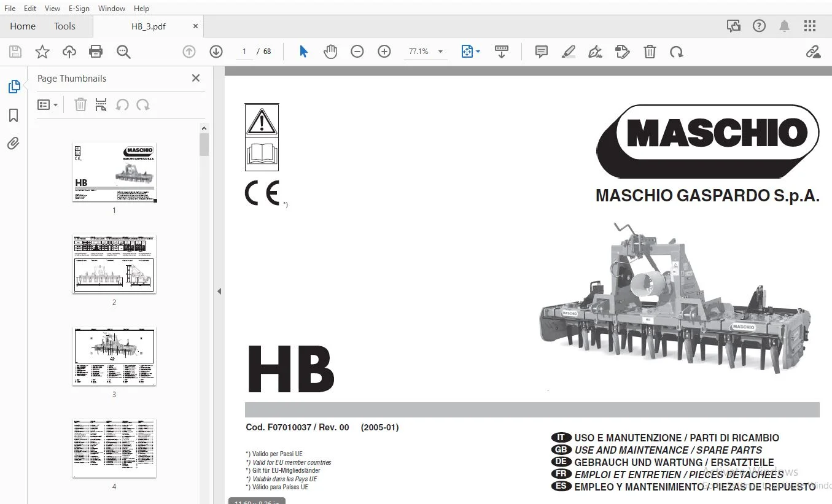Viewport: 832px width, 504px height.
Task: Open the Edit menu
Action: [30, 9]
